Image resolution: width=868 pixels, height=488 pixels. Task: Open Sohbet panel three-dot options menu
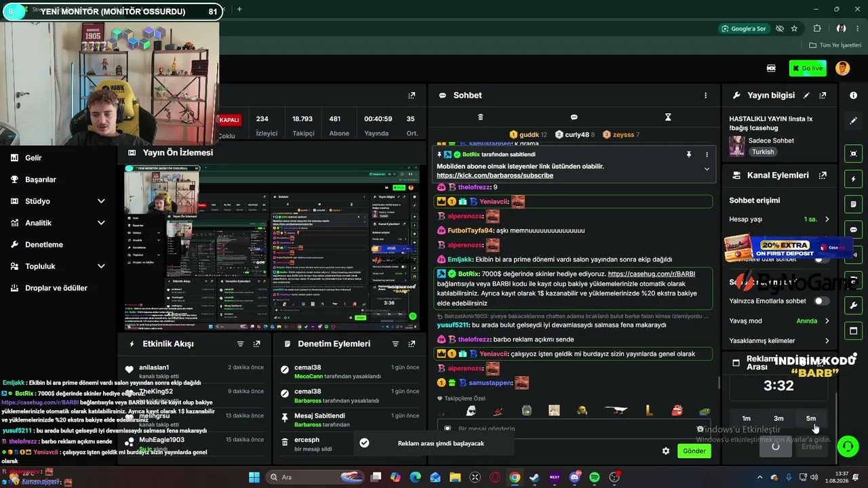click(x=705, y=96)
